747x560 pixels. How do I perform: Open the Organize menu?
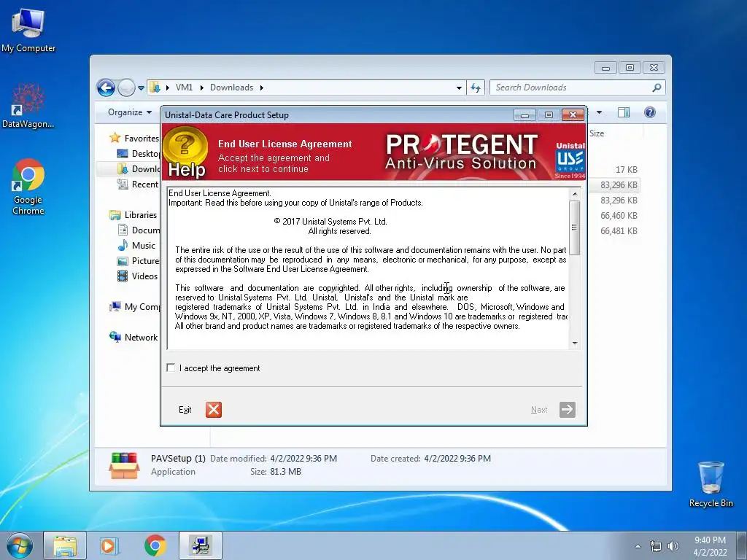click(130, 112)
